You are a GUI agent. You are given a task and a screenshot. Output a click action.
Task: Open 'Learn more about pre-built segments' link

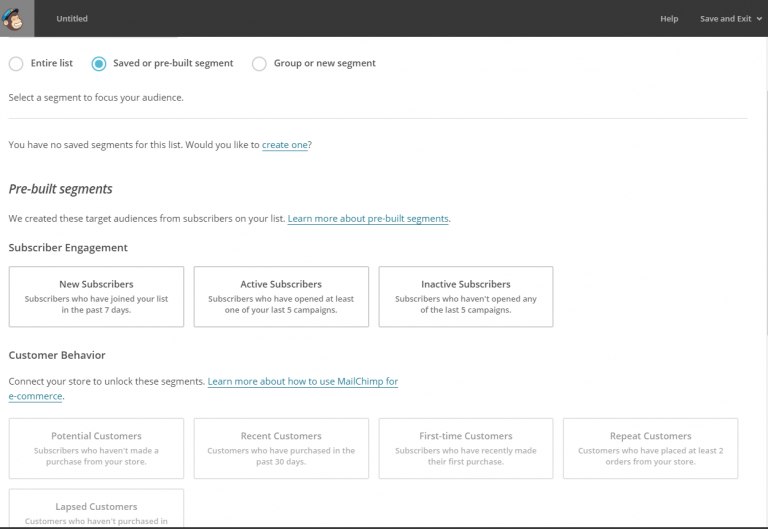[368, 218]
